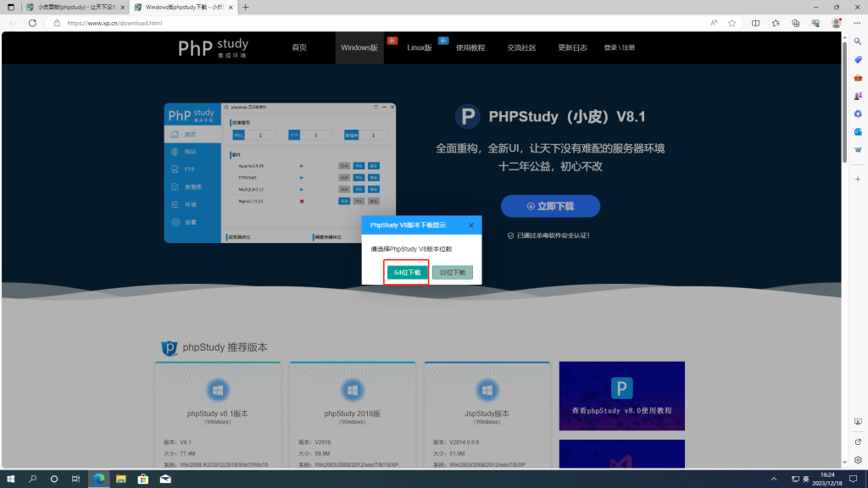This screenshot has height=488, width=868.
Task: Open the 使用教程 navigation item
Action: 470,47
